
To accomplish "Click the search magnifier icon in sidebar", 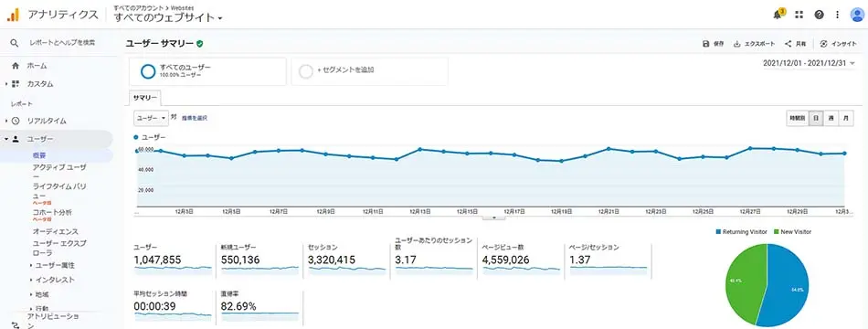I will (x=15, y=43).
